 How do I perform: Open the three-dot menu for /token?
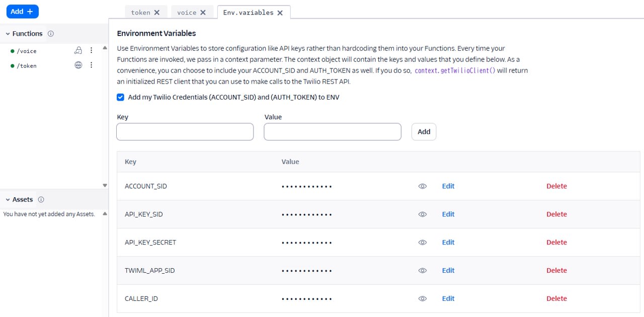(x=92, y=65)
